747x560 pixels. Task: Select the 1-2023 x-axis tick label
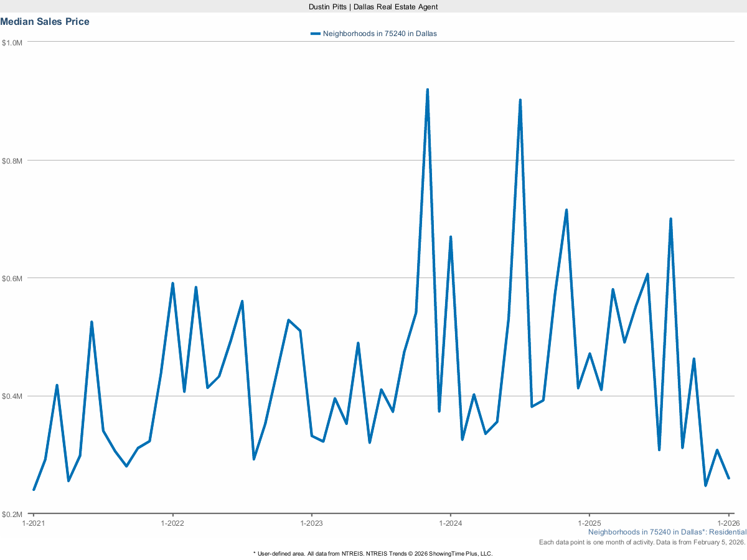click(311, 523)
